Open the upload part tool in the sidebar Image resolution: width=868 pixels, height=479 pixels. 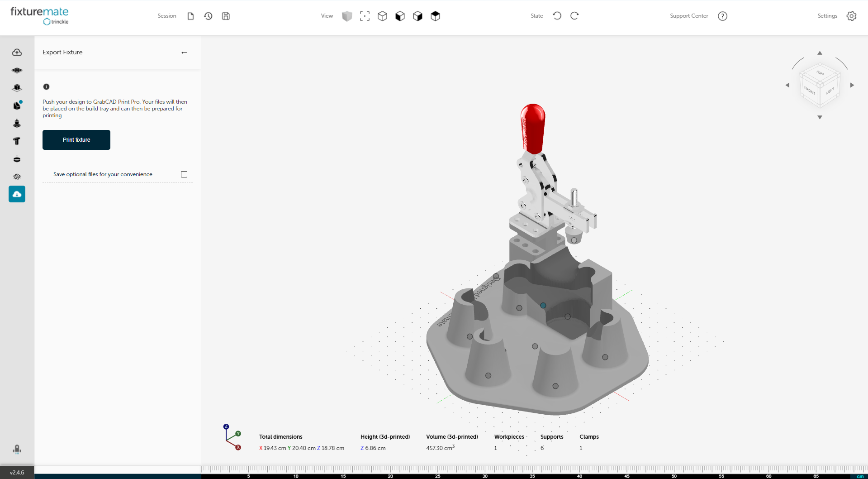tap(17, 52)
